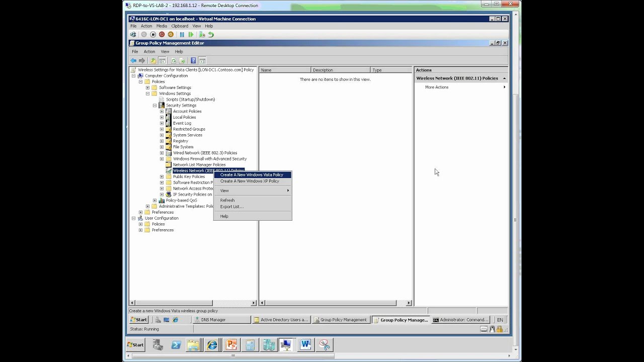Switch to DNS Manager taskbar button
Image resolution: width=644 pixels, height=362 pixels.
tap(222, 320)
